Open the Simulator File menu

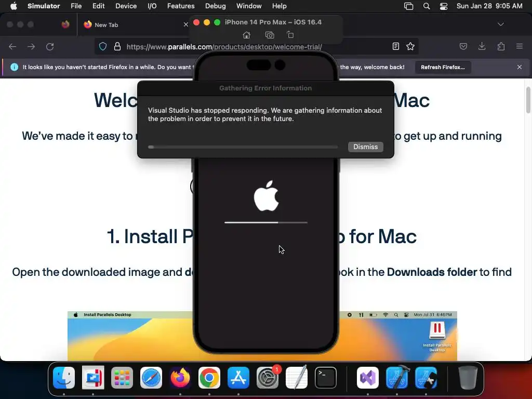coord(76,6)
